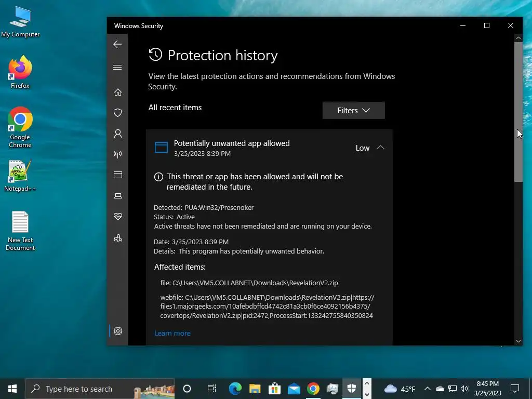Open the Home section icon
Image resolution: width=532 pixels, height=399 pixels.
[x=118, y=92]
